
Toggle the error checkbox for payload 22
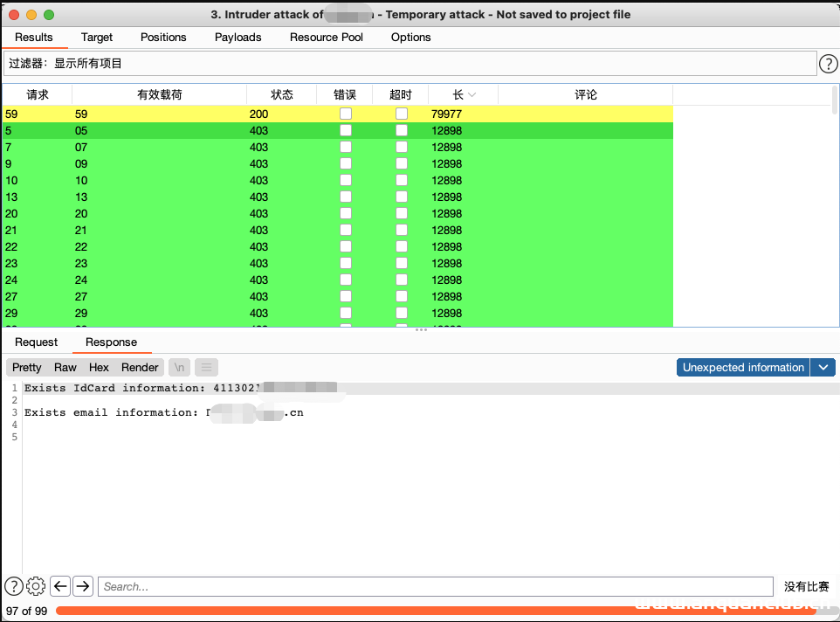point(346,246)
